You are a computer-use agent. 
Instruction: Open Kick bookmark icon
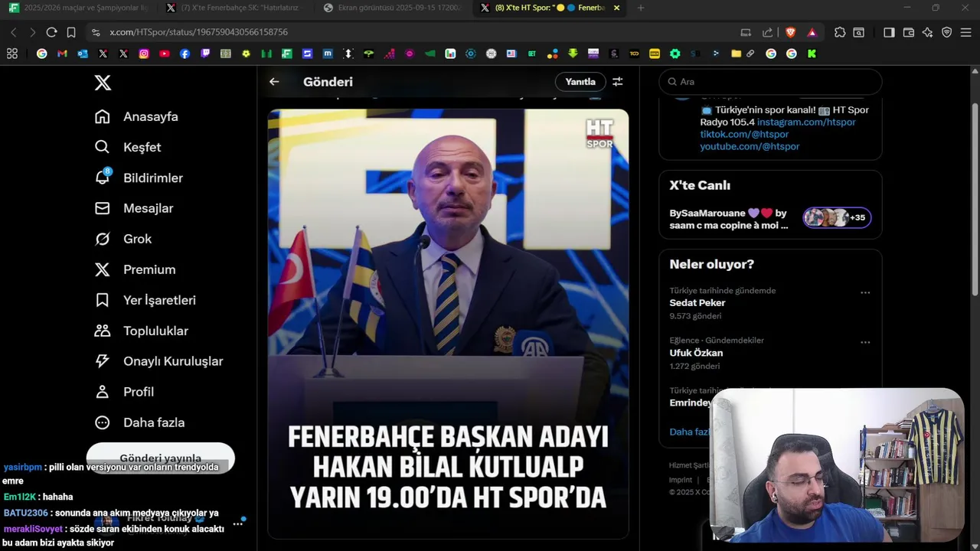click(x=812, y=54)
